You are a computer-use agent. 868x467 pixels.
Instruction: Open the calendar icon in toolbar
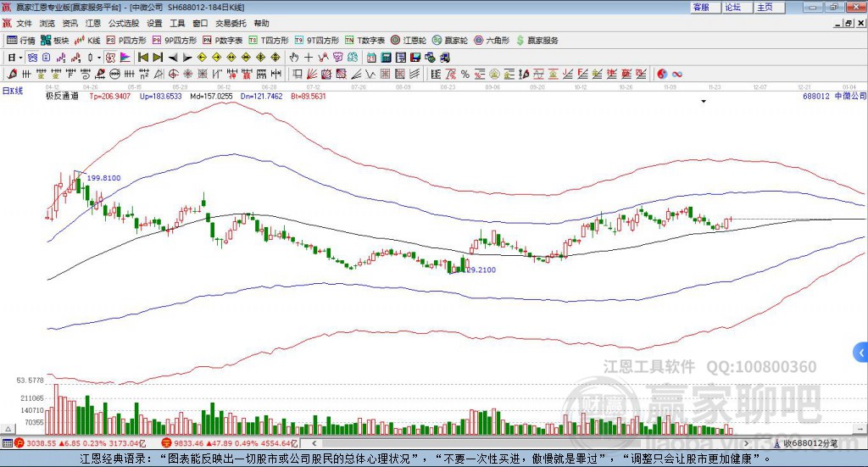pyautogui.click(x=371, y=58)
